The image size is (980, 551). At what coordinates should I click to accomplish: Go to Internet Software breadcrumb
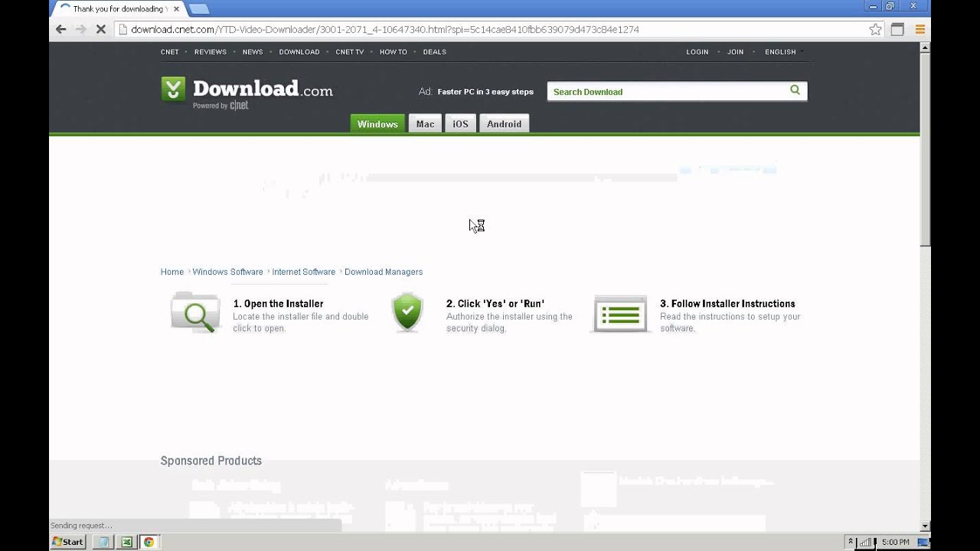click(304, 272)
